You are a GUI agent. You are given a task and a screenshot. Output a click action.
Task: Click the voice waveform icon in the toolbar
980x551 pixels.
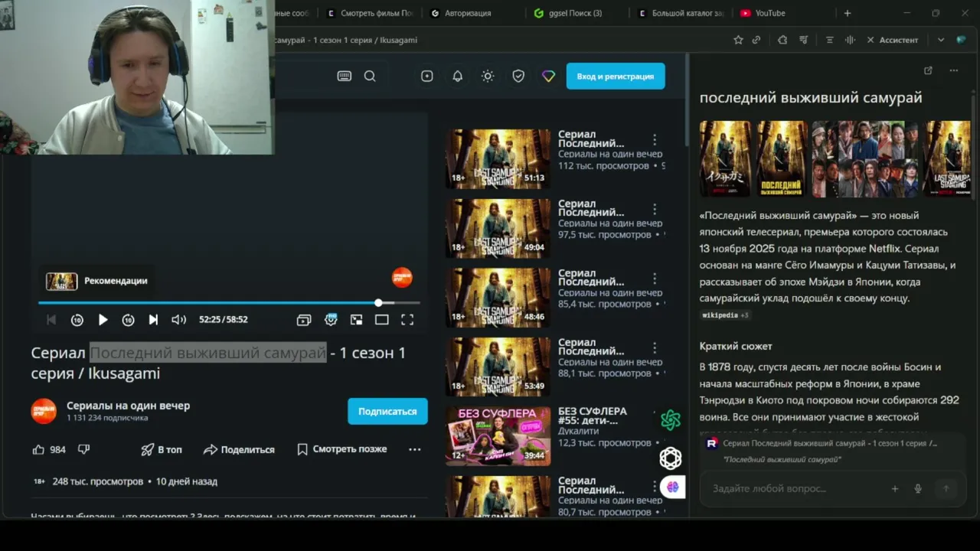[x=849, y=40]
